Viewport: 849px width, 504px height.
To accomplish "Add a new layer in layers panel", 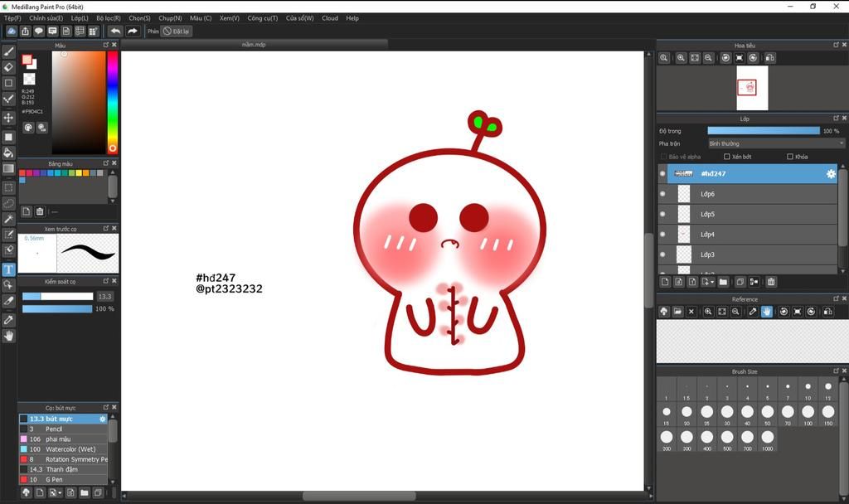I will [666, 282].
